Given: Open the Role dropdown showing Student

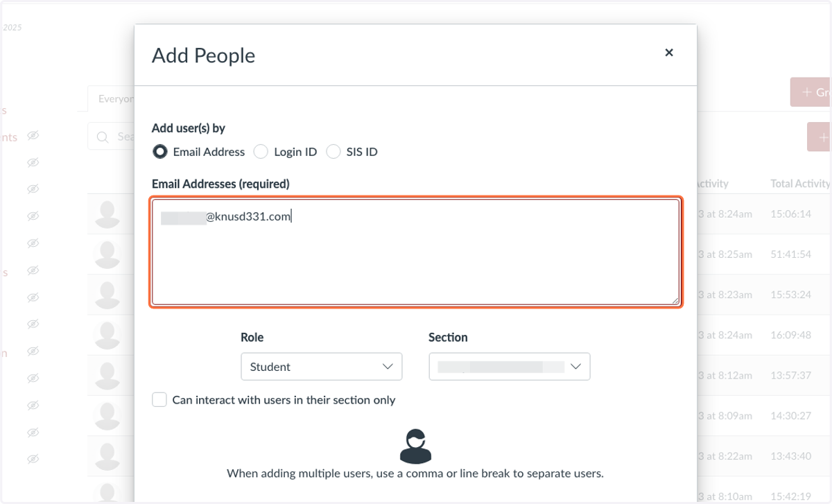Looking at the screenshot, I should click(322, 367).
